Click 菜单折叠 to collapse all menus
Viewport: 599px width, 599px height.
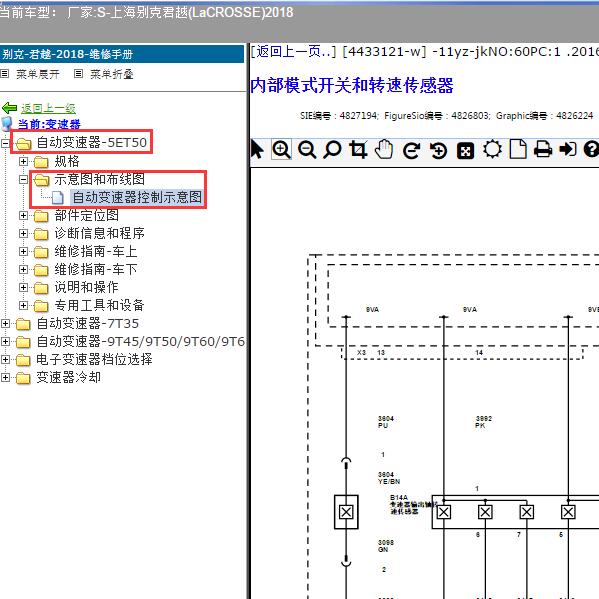click(x=112, y=74)
